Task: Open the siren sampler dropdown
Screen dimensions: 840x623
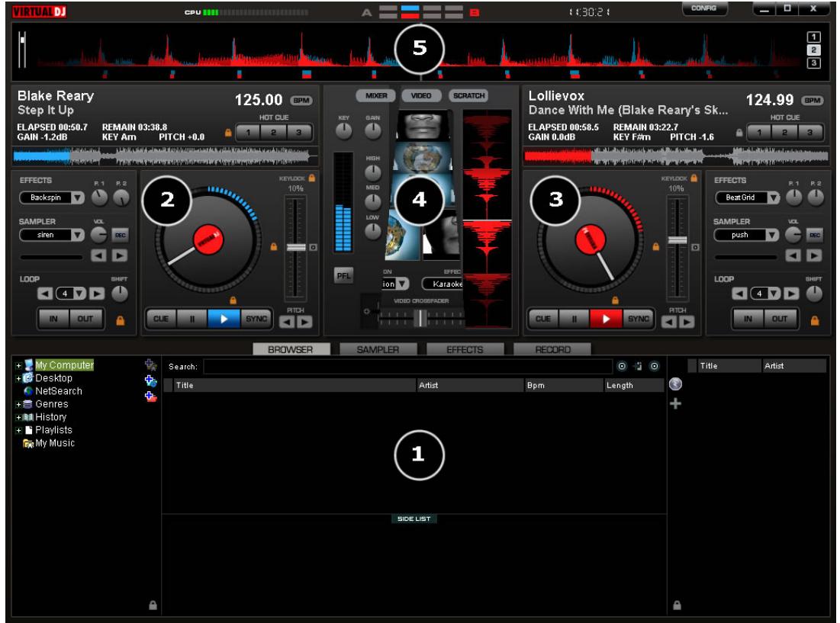Action: pos(79,235)
